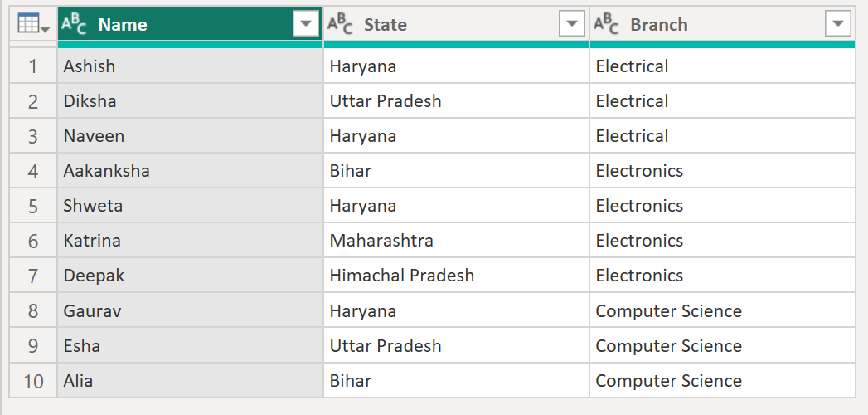Select the Name column header text

123,25
